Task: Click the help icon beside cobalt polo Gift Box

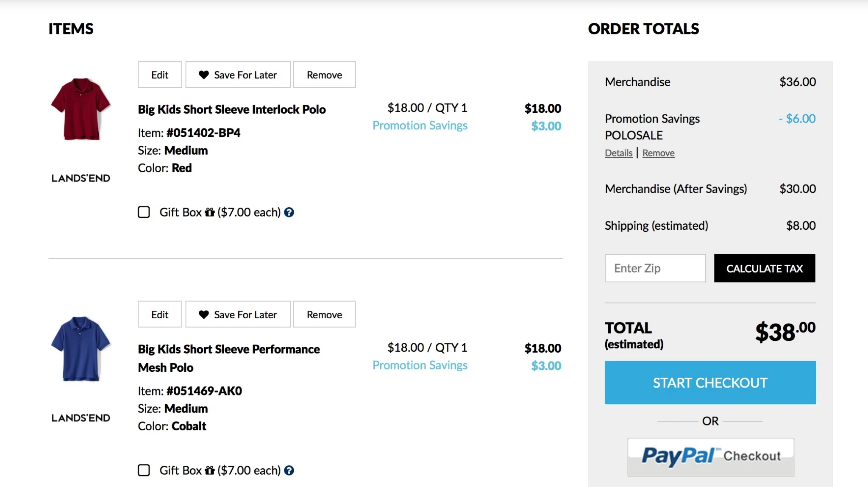Action: (289, 470)
